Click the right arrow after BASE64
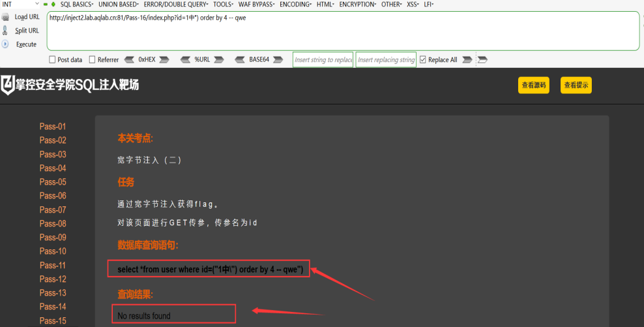The image size is (644, 327). 278,59
